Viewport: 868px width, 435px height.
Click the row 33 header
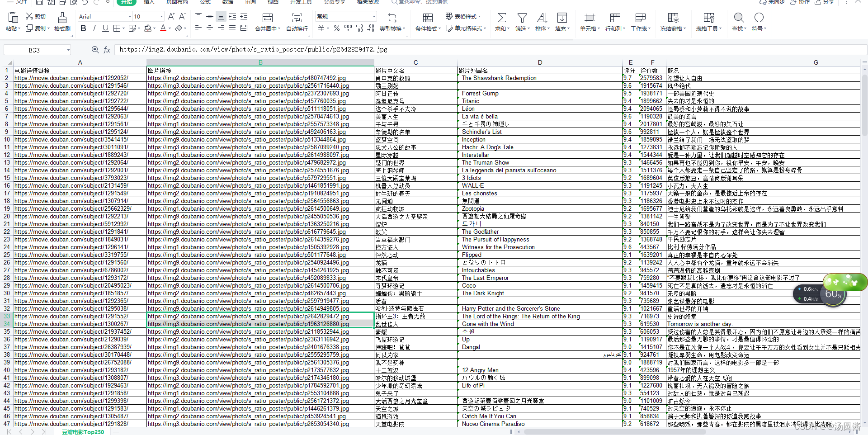(x=7, y=316)
